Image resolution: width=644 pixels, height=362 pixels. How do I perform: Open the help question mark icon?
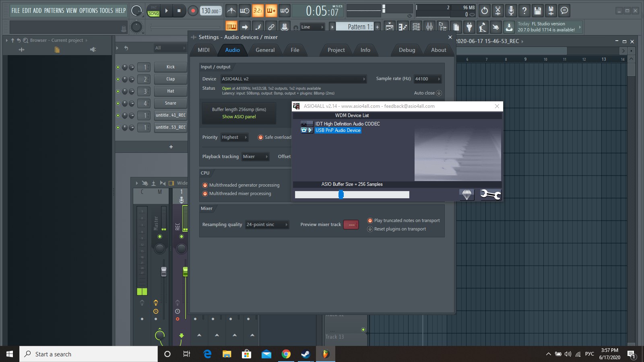point(524,11)
